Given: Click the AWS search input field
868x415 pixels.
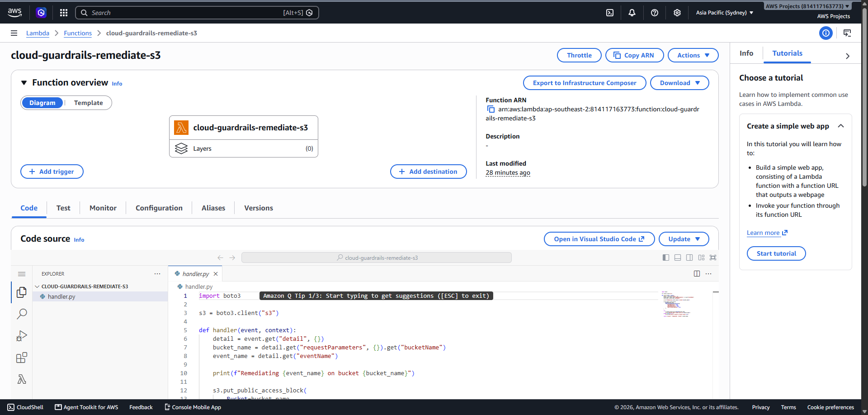Looking at the screenshot, I should (x=197, y=13).
